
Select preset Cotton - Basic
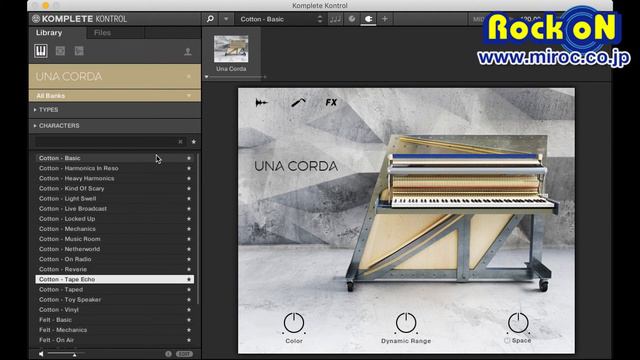click(x=115, y=158)
